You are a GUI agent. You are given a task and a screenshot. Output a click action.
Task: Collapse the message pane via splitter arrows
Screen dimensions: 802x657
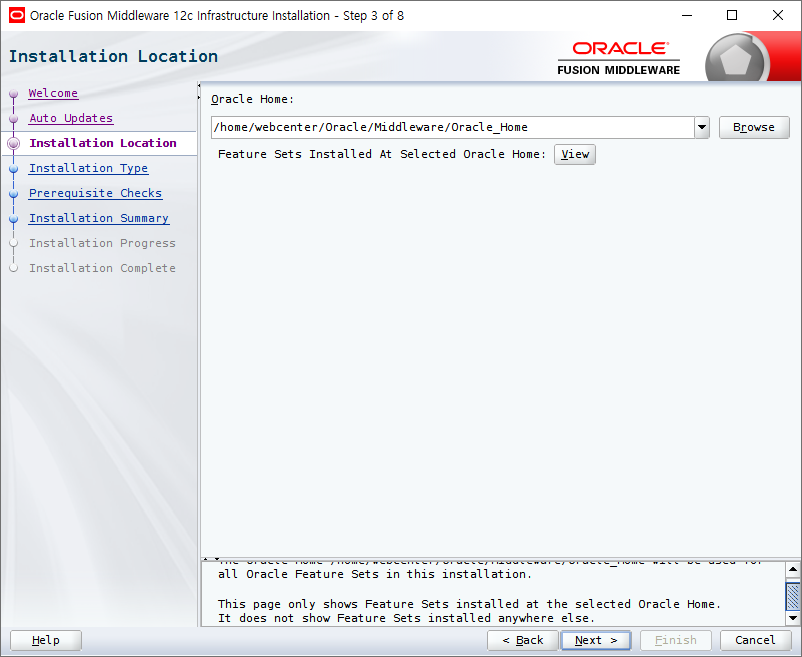(217, 559)
